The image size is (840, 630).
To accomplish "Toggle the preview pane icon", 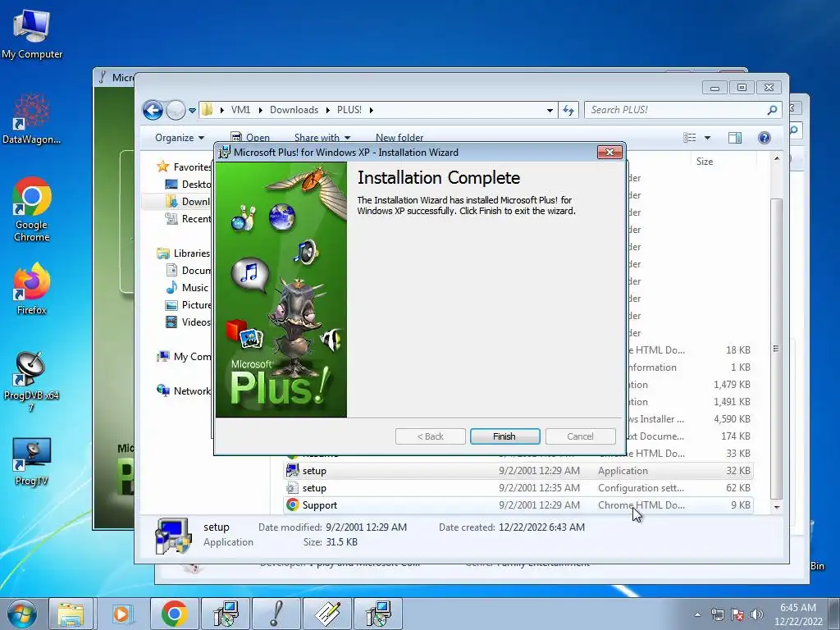I will [x=735, y=138].
